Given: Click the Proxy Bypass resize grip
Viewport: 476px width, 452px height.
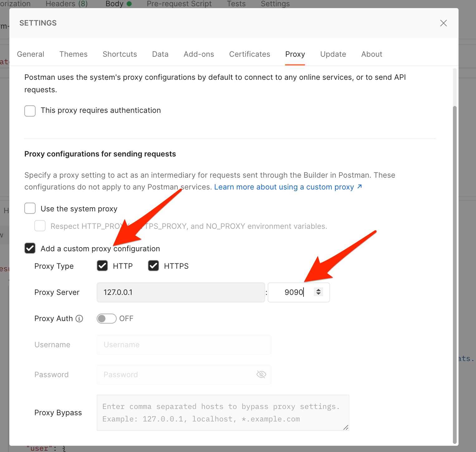Looking at the screenshot, I should (346, 427).
